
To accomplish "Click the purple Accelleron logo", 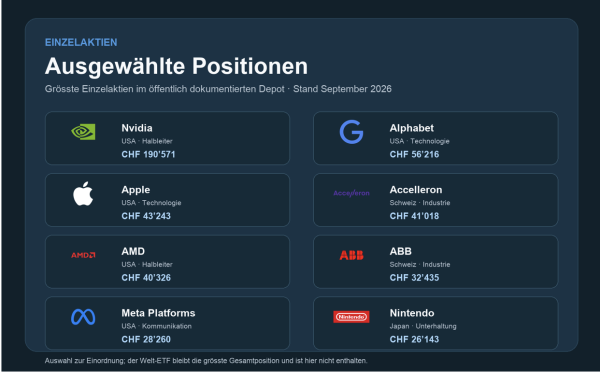I will point(351,193).
